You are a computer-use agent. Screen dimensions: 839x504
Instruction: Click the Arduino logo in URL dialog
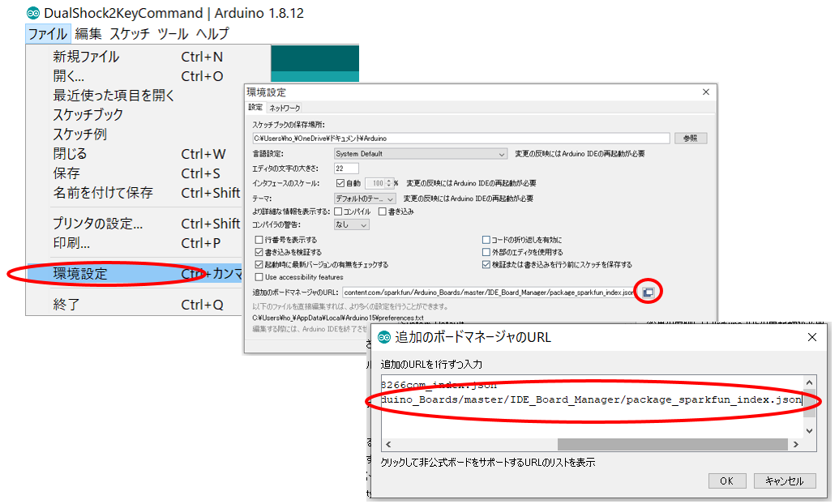click(383, 337)
